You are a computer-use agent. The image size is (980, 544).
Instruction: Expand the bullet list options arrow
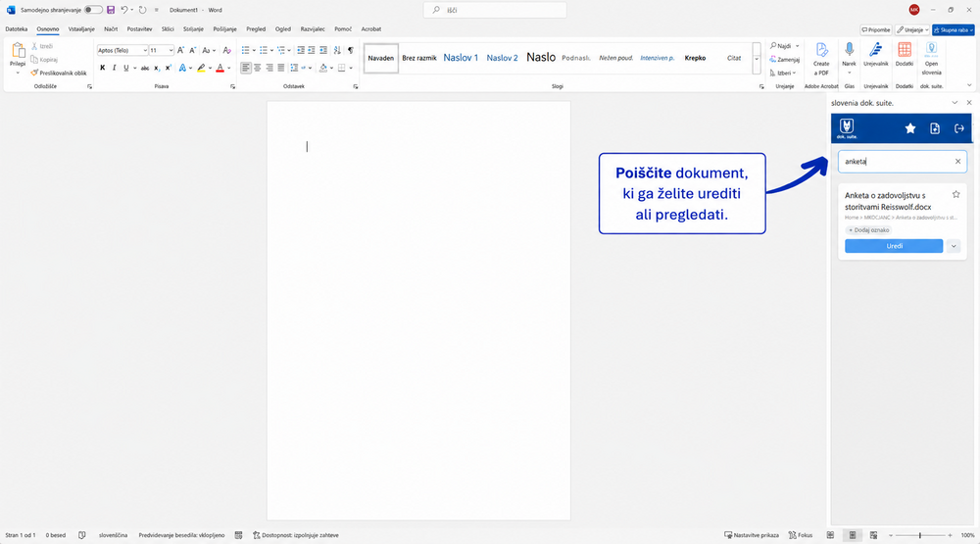(254, 51)
